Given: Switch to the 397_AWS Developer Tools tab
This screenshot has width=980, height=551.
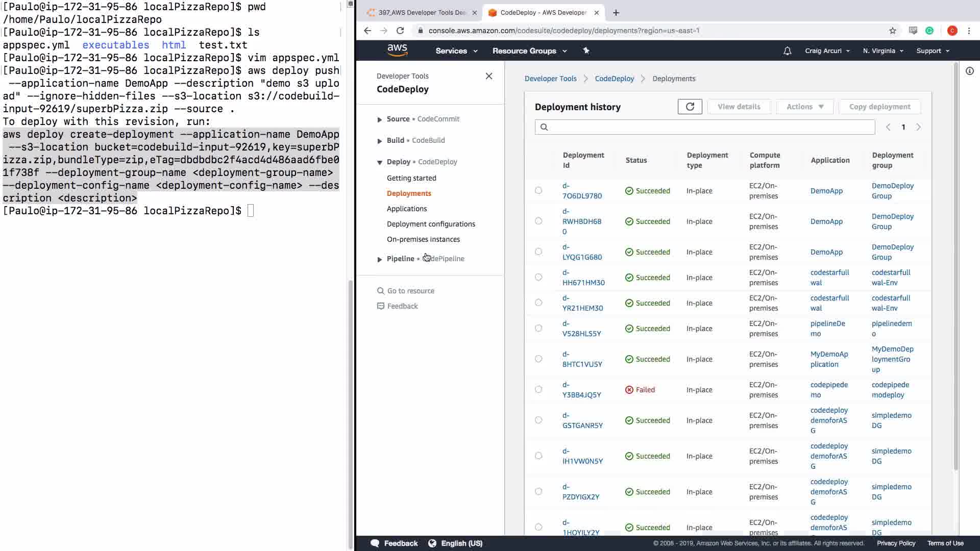Looking at the screenshot, I should pos(421,13).
